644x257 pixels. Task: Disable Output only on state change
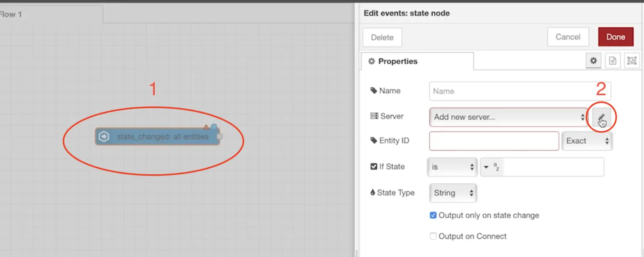(433, 215)
